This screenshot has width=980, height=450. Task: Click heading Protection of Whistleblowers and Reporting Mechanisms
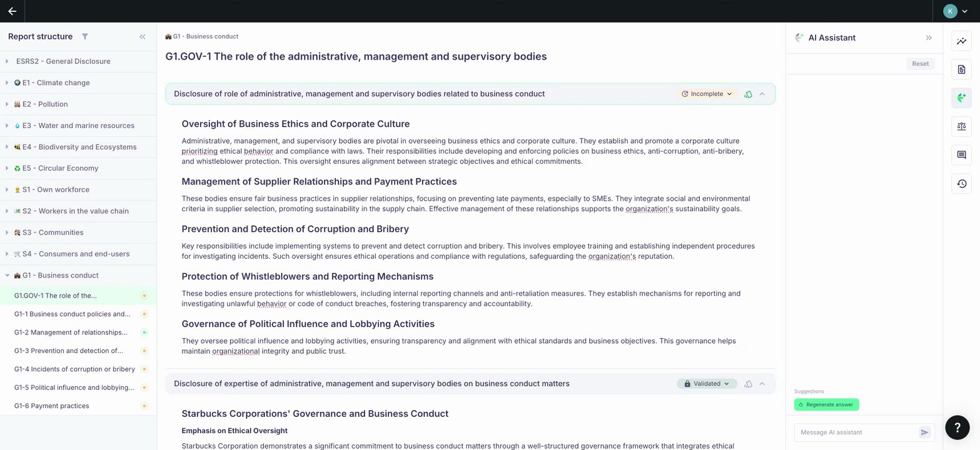tap(308, 276)
